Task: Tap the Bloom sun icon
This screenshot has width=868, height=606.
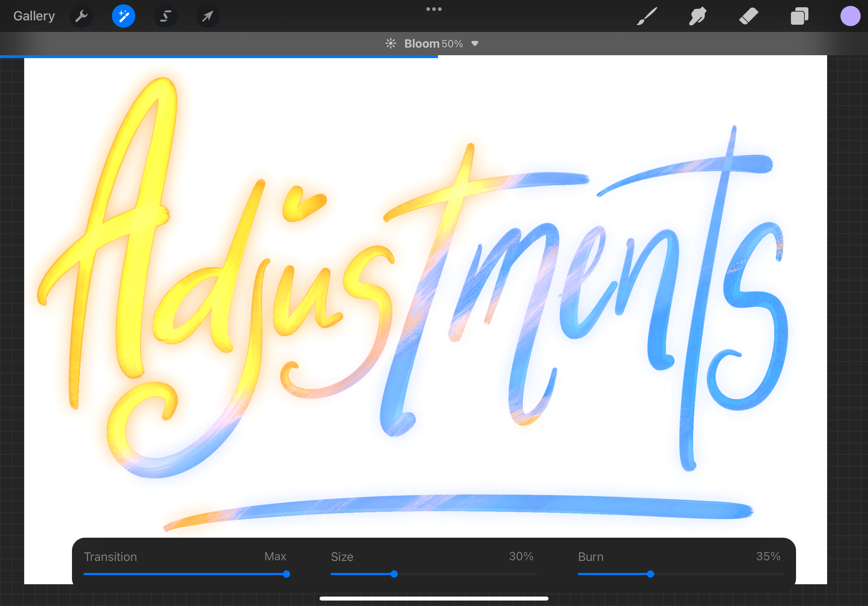Action: point(390,44)
